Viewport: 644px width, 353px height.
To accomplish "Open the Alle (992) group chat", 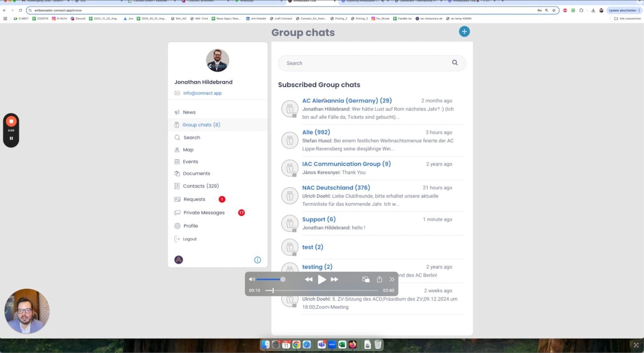I will point(316,132).
